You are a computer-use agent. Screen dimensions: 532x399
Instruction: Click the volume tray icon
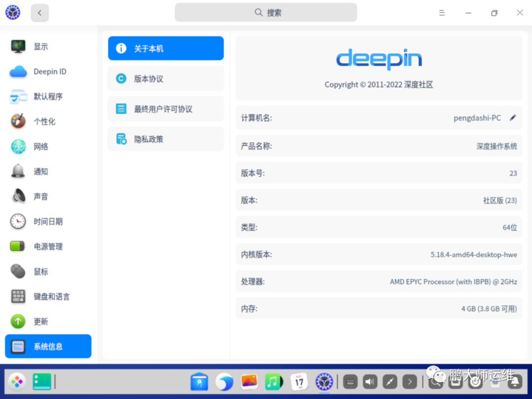click(x=370, y=382)
